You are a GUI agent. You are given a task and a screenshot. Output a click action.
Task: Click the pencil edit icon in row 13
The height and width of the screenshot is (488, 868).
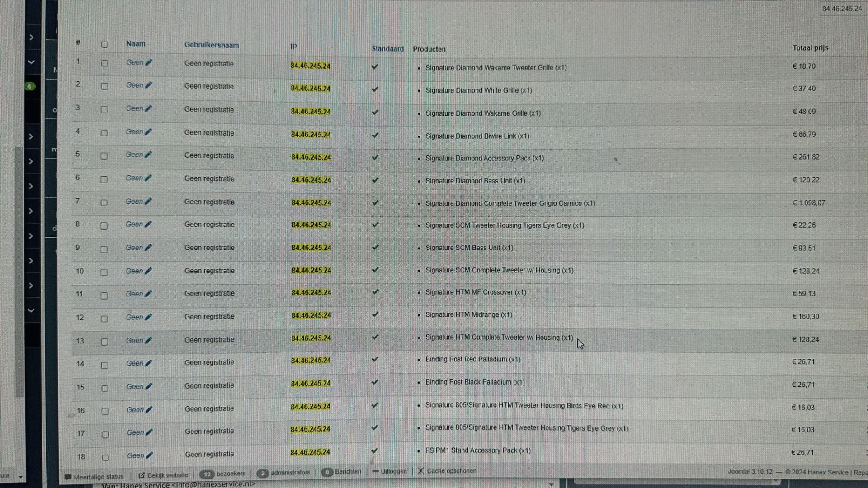tap(148, 340)
